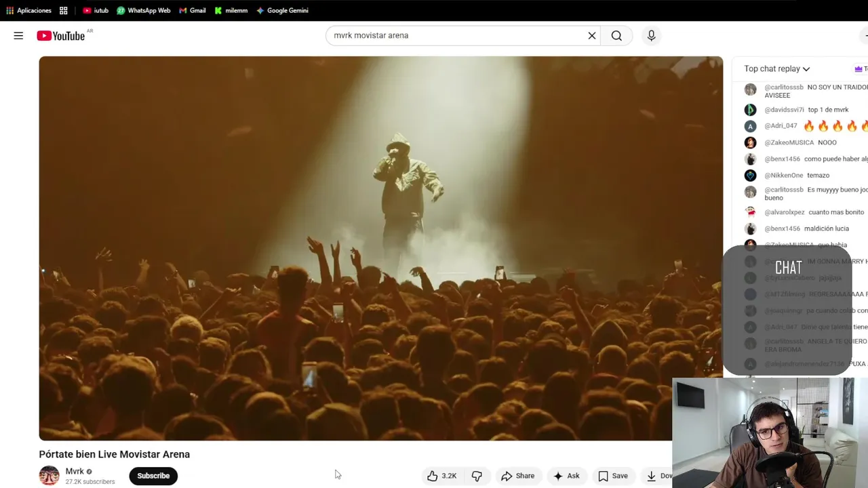Click the Download arrow icon
The height and width of the screenshot is (488, 868).
pyautogui.click(x=651, y=476)
